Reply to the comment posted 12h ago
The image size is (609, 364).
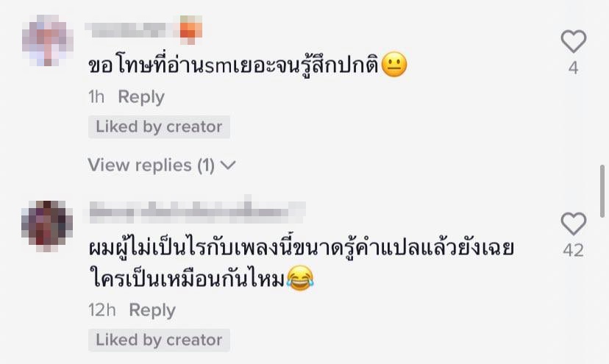click(x=152, y=310)
